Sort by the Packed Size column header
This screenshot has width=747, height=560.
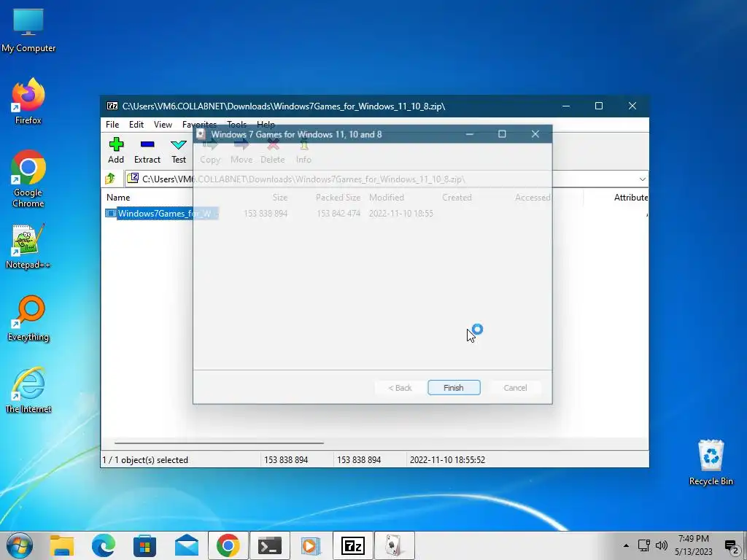(x=338, y=197)
